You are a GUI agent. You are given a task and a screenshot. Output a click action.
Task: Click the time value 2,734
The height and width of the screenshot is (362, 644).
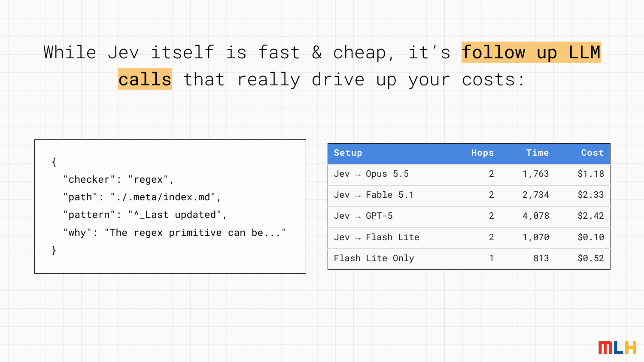[536, 195]
